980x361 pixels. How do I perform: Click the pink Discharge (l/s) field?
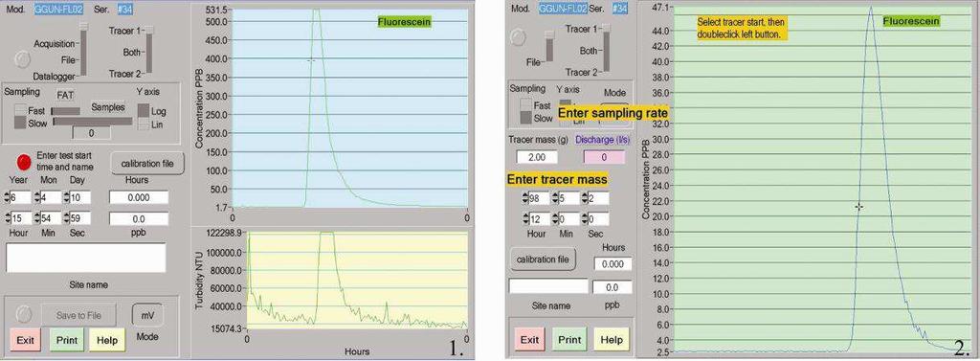pyautogui.click(x=603, y=157)
